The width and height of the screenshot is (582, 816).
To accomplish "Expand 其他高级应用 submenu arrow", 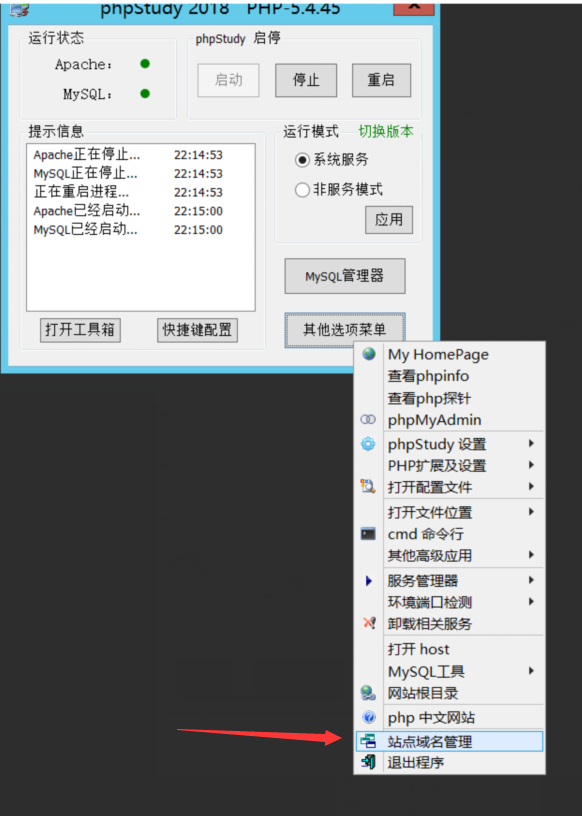I will (531, 555).
